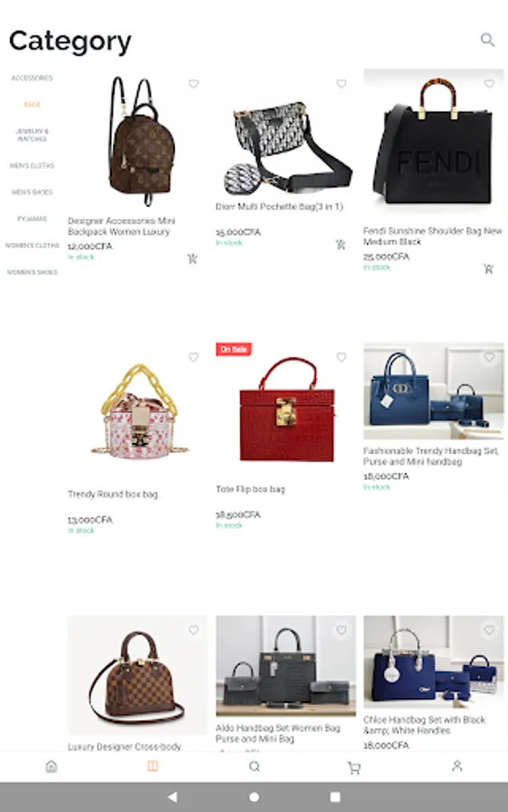The image size is (508, 812).
Task: Favorite the Designer Mini Backpack heart
Action: point(193,83)
